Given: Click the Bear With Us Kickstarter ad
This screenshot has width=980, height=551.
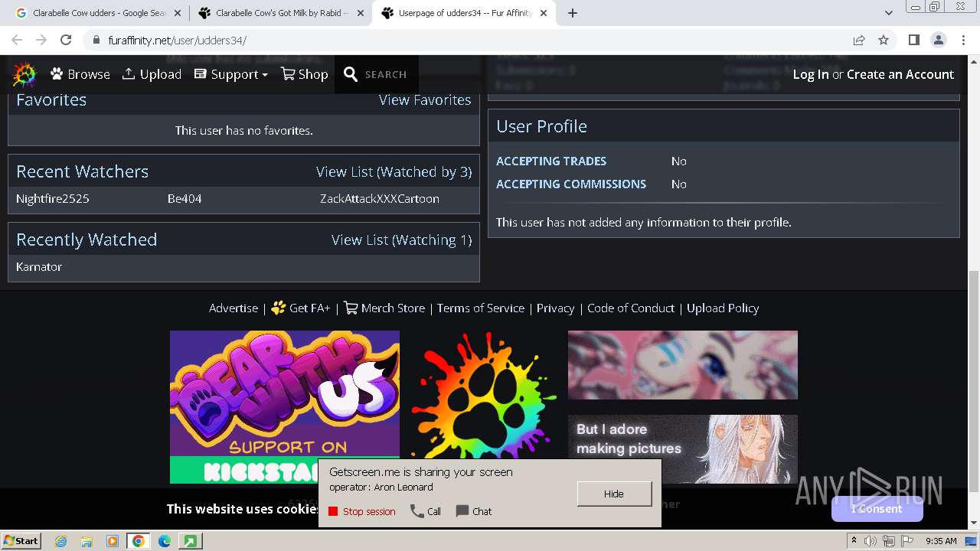Looking at the screenshot, I should [285, 406].
